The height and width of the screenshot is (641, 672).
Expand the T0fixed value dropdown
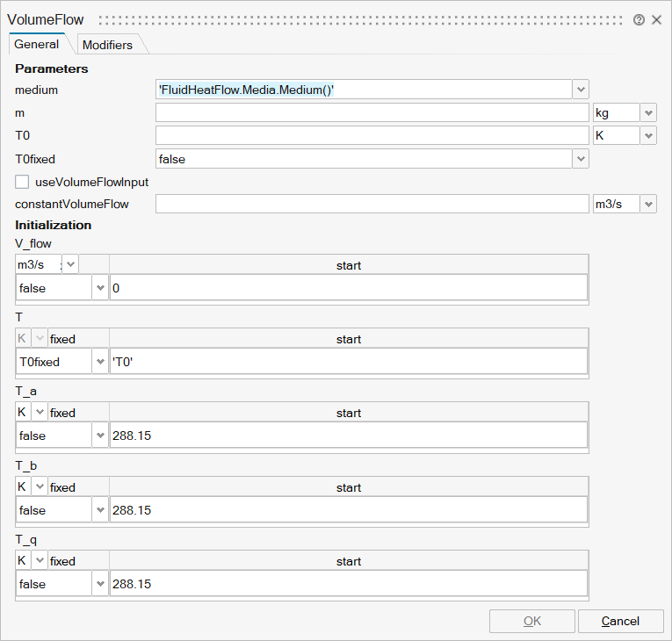[580, 159]
